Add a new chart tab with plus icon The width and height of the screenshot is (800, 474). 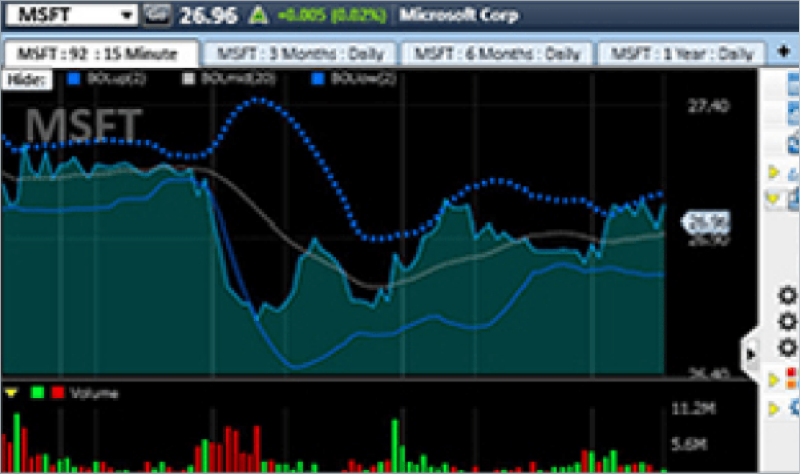pos(784,52)
